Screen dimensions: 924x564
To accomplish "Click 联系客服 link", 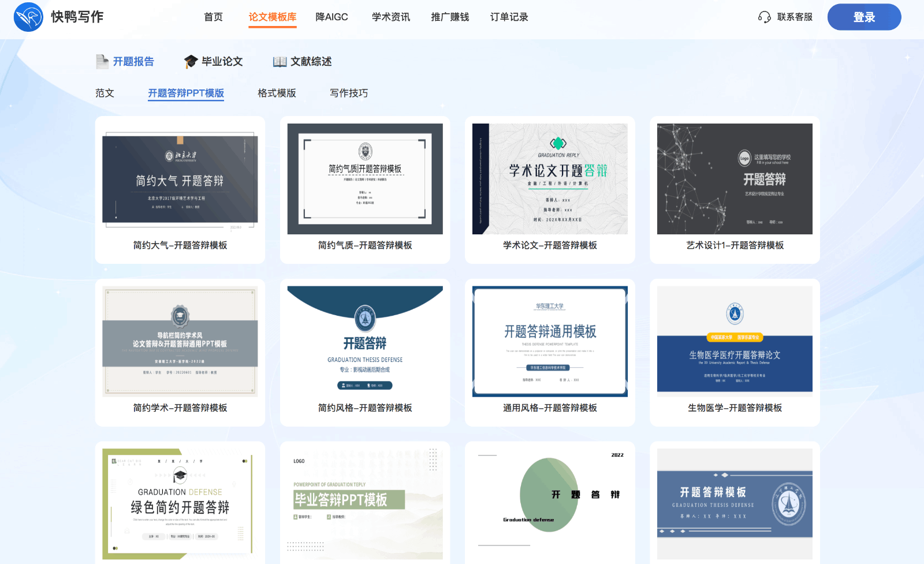I will pos(795,17).
